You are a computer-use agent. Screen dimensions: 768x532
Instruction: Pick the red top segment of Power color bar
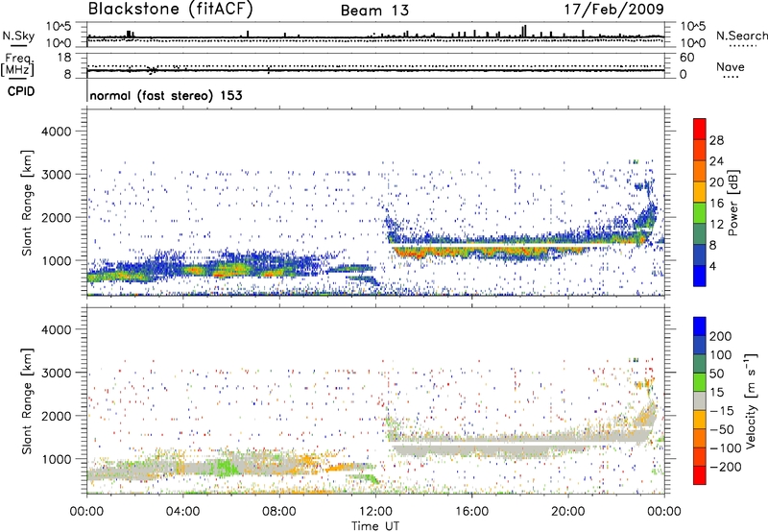(700, 130)
